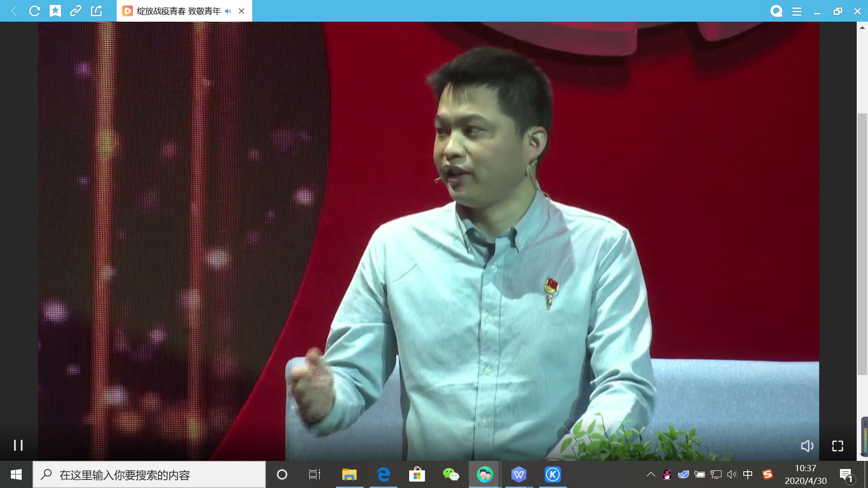Viewport: 868px width, 488px height.
Task: Switch the input language indicator 中
Action: (748, 474)
